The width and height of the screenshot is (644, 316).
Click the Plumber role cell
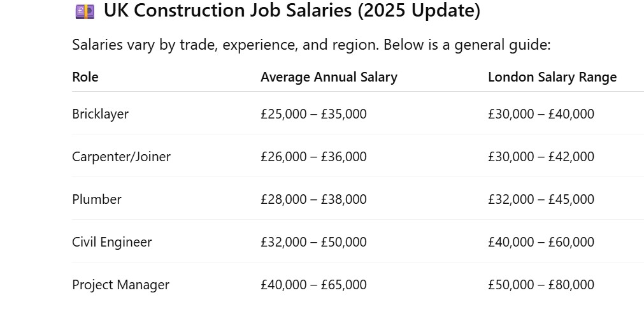coord(97,199)
